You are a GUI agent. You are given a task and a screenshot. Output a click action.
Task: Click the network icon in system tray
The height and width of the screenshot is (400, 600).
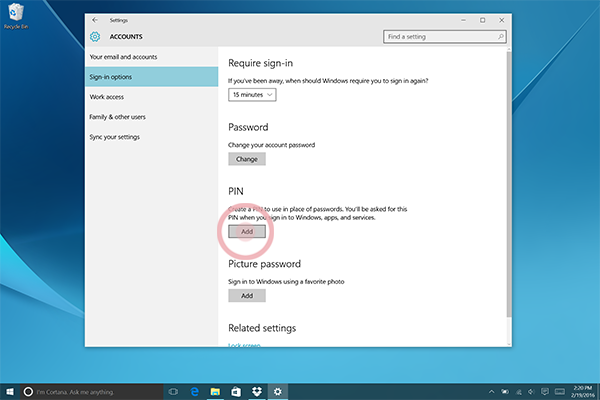519,392
